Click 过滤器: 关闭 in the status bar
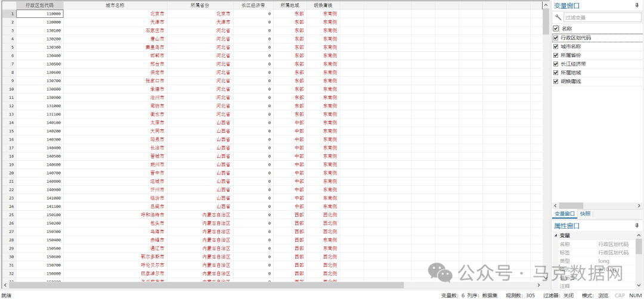The height and width of the screenshot is (299, 644). 559,295
